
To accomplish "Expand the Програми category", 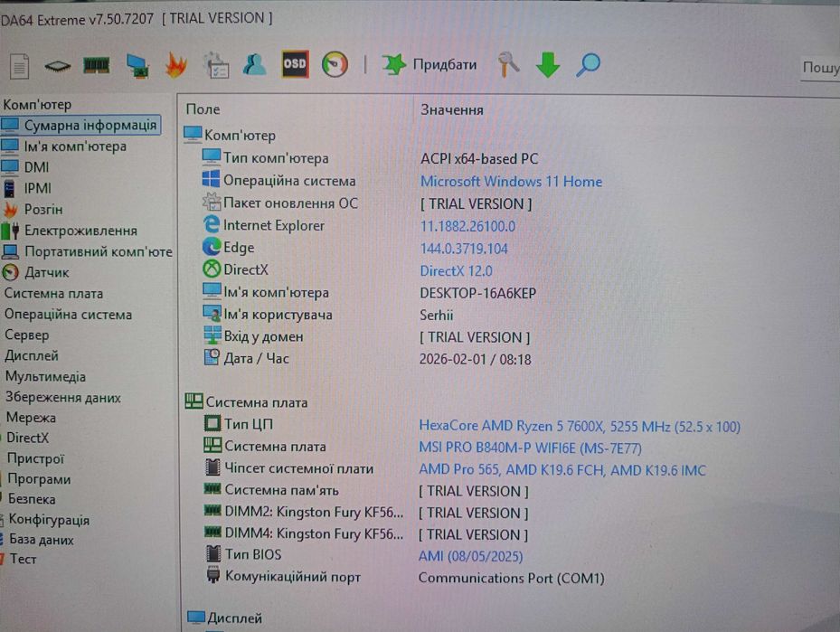I will [39, 479].
